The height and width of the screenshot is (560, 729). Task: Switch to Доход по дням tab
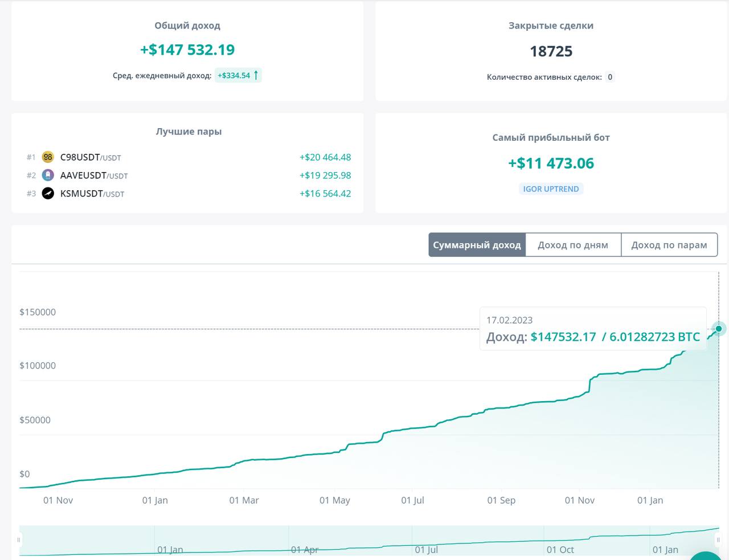pos(573,245)
